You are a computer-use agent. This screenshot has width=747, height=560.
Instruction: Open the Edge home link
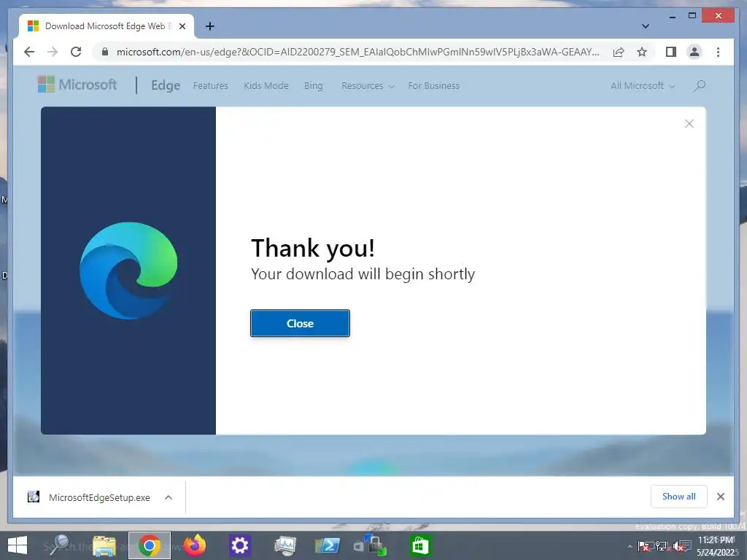166,85
